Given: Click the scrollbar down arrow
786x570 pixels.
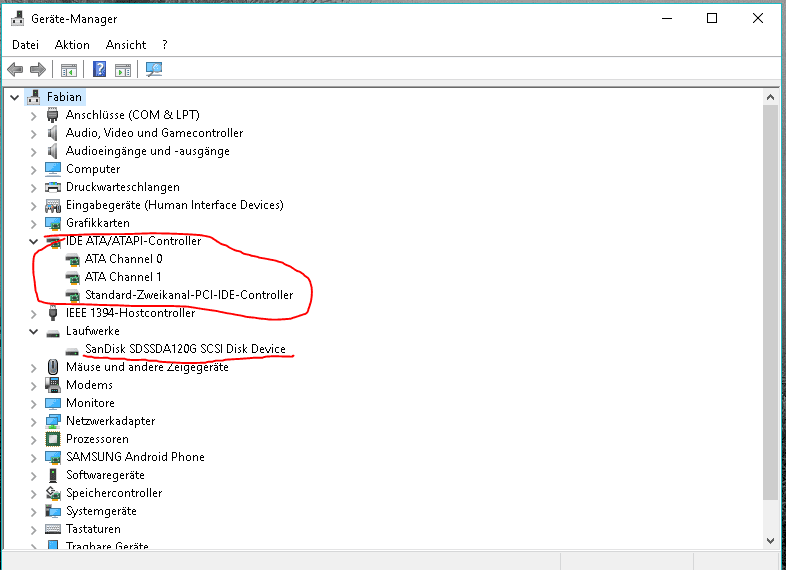Looking at the screenshot, I should tap(770, 540).
